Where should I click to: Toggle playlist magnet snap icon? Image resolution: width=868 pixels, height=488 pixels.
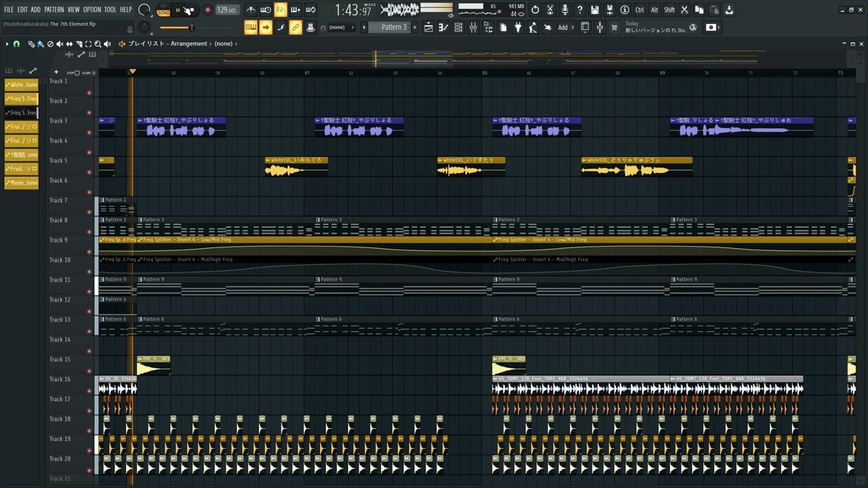[x=16, y=43]
